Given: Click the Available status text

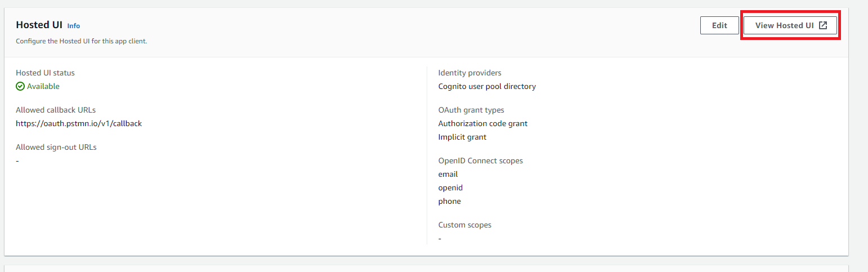Looking at the screenshot, I should point(43,86).
